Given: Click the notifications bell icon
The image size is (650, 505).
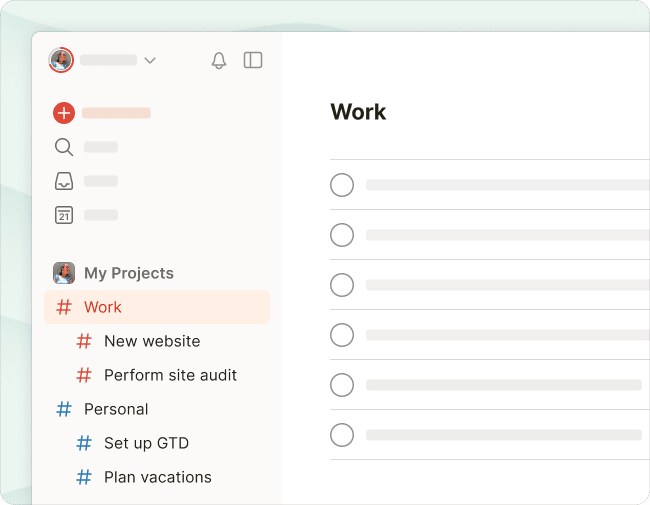Looking at the screenshot, I should click(219, 61).
